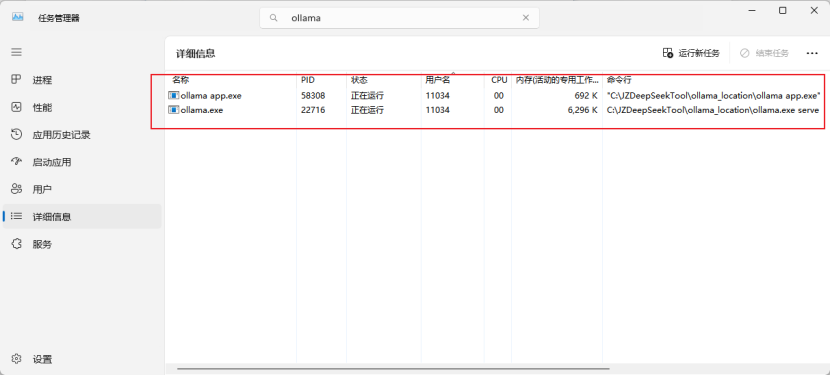This screenshot has height=375, width=830.
Task: Click 运行新任务 (Run new task) button
Action: pos(691,53)
